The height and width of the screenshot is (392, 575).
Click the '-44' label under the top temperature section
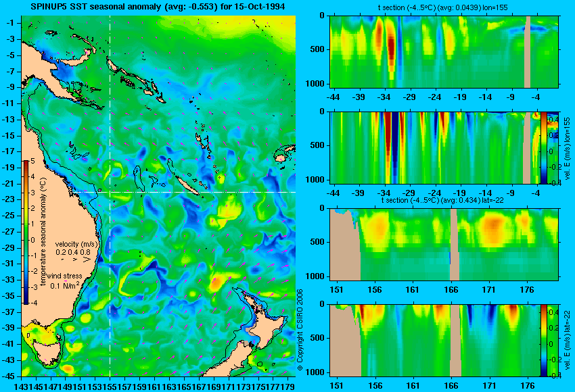333,97
